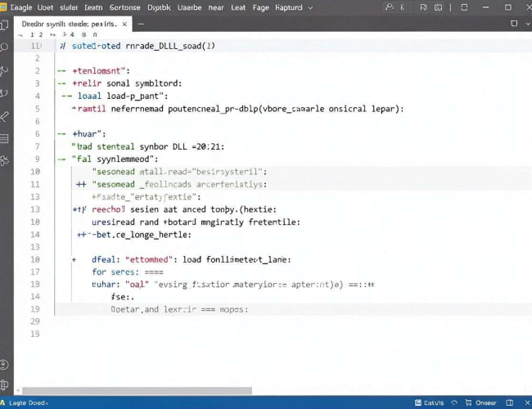Open the Leat menu

(x=238, y=7)
